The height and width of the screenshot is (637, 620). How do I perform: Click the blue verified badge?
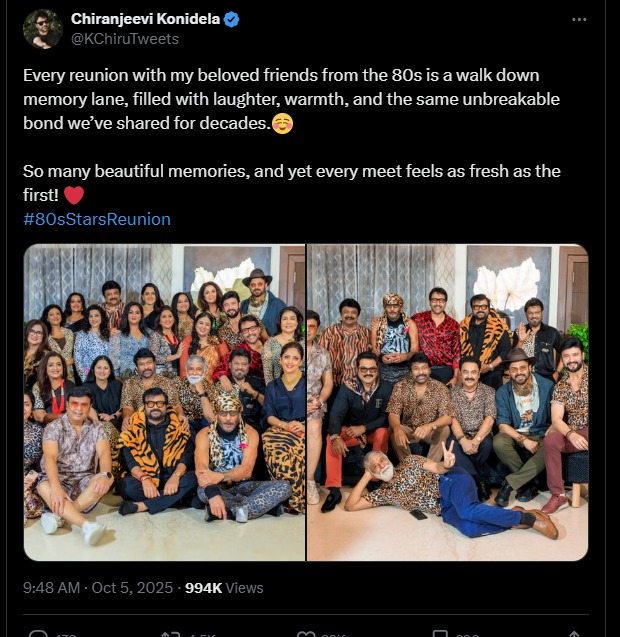231,20
